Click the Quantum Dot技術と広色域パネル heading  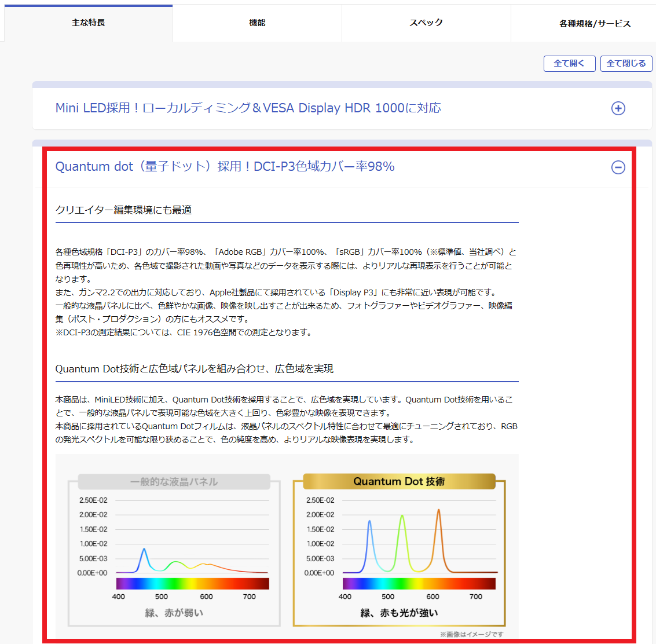194,369
